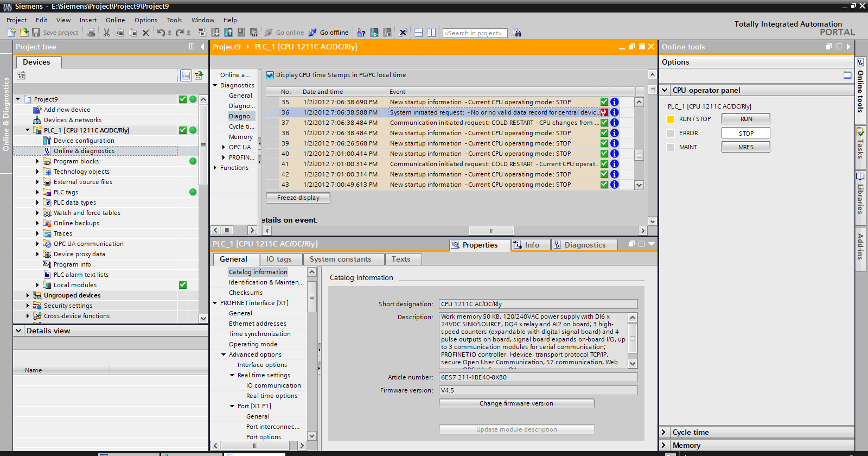
Task: Click the Accessible devices icon
Action: [x=361, y=33]
